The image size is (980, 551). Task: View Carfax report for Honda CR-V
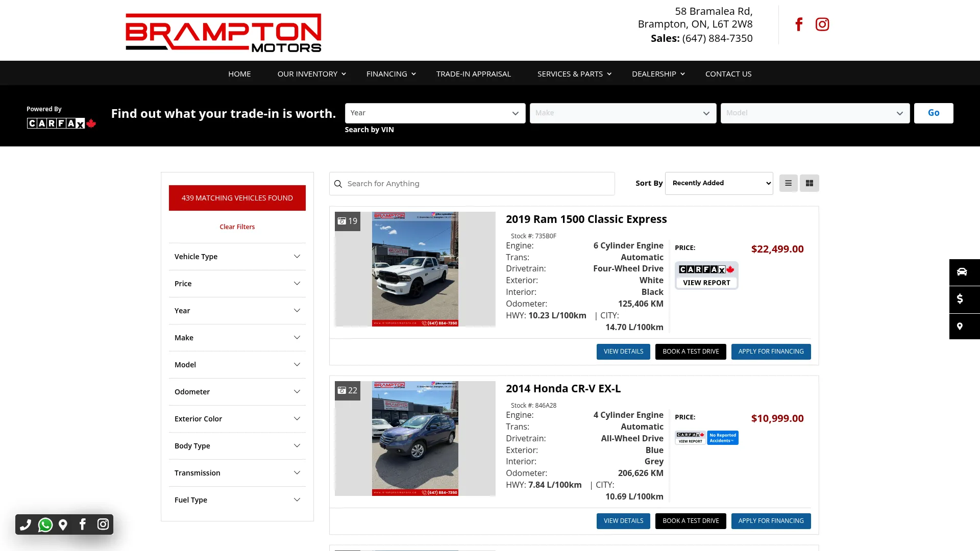pos(690,438)
